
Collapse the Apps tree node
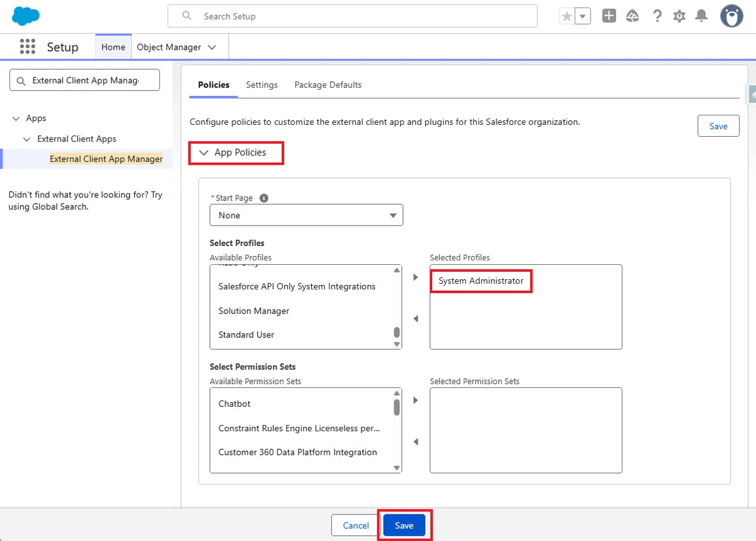tap(16, 119)
